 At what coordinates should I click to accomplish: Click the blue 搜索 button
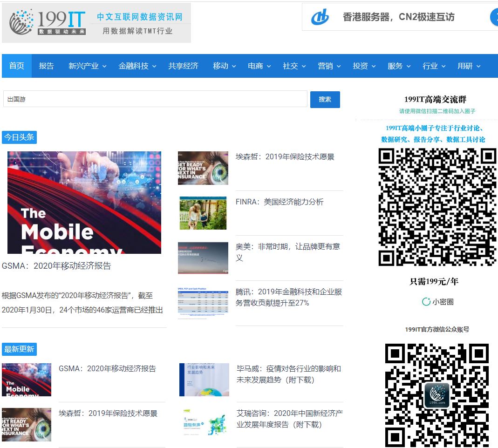click(325, 99)
